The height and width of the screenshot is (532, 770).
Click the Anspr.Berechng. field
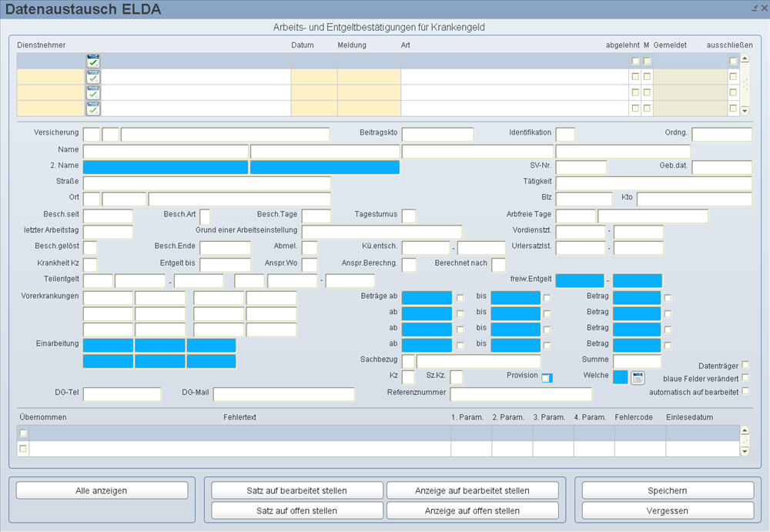coord(409,265)
